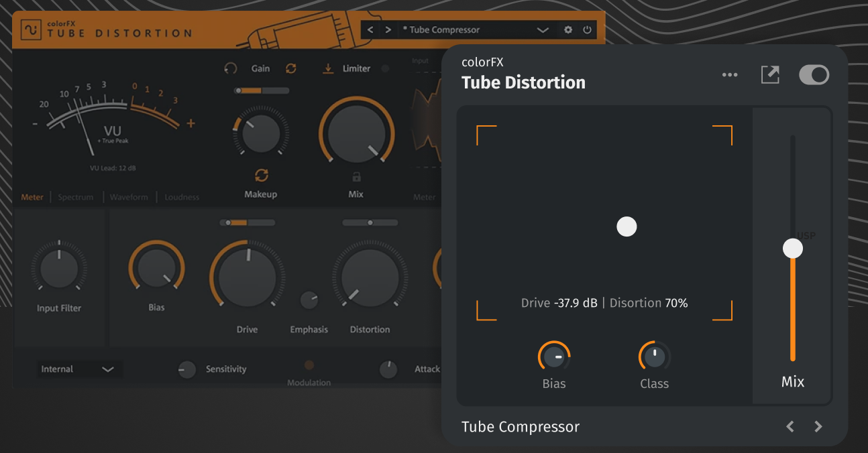Click the Tube Compressor preset name at bottom
This screenshot has width=868, height=453.
pyautogui.click(x=521, y=427)
